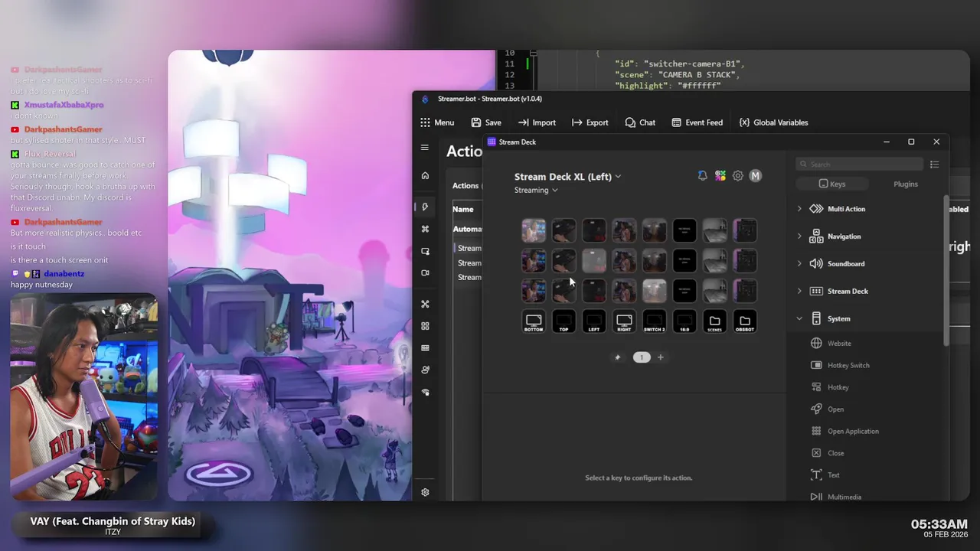The image size is (980, 551).
Task: Select the top-left camera thumbnail key
Action: tap(534, 230)
